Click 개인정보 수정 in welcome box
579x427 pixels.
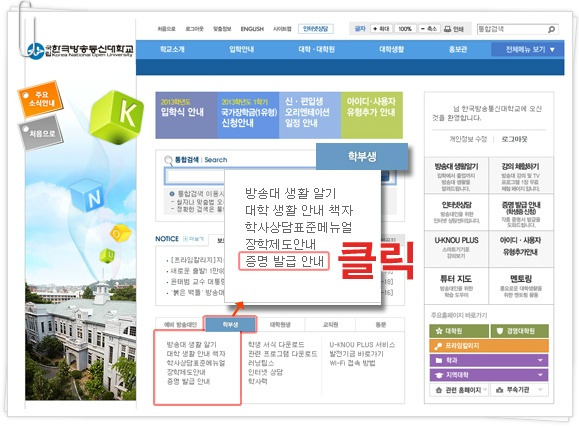click(x=468, y=139)
